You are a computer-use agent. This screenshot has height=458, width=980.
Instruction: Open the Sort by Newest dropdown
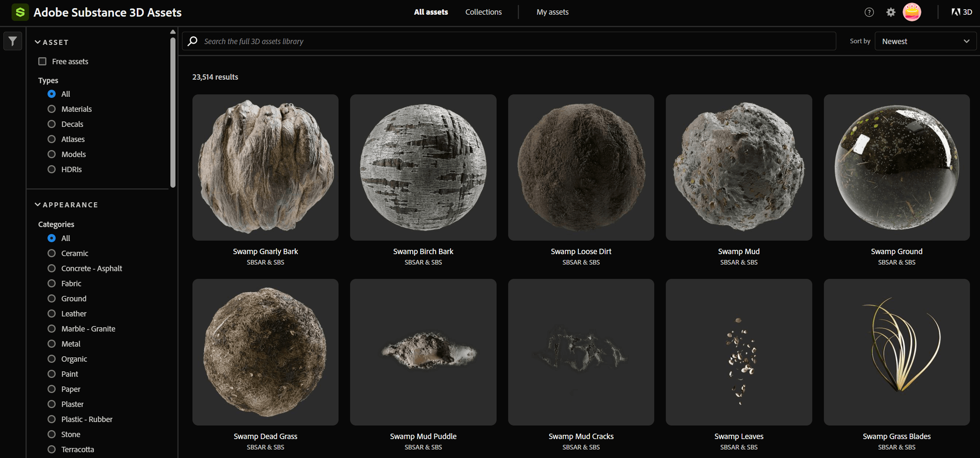[x=925, y=41]
